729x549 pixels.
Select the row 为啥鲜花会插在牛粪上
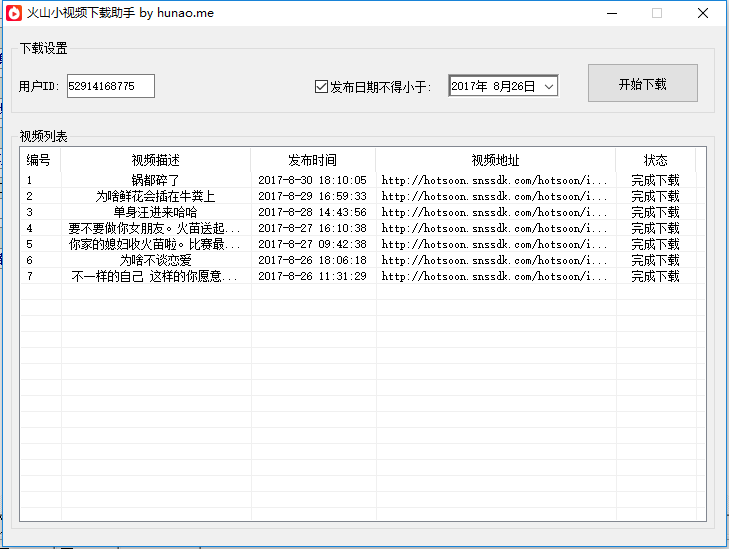pos(363,196)
